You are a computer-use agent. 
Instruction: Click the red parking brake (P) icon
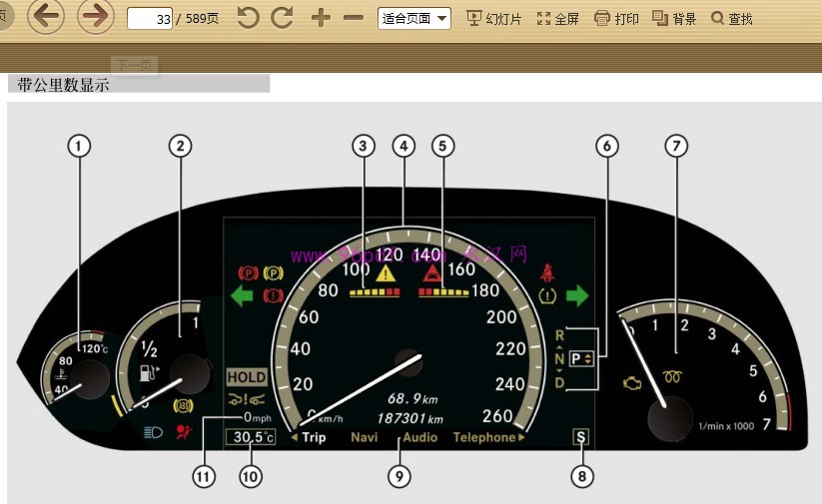249,272
